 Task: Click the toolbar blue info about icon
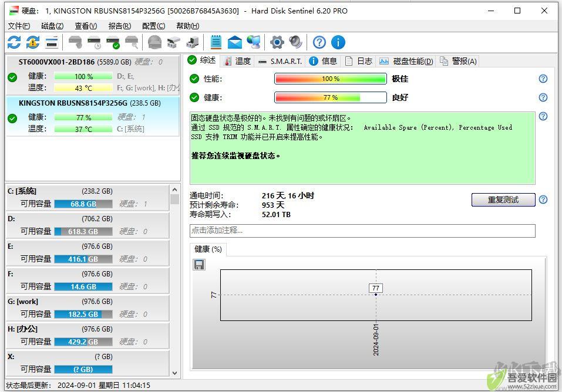(x=338, y=42)
